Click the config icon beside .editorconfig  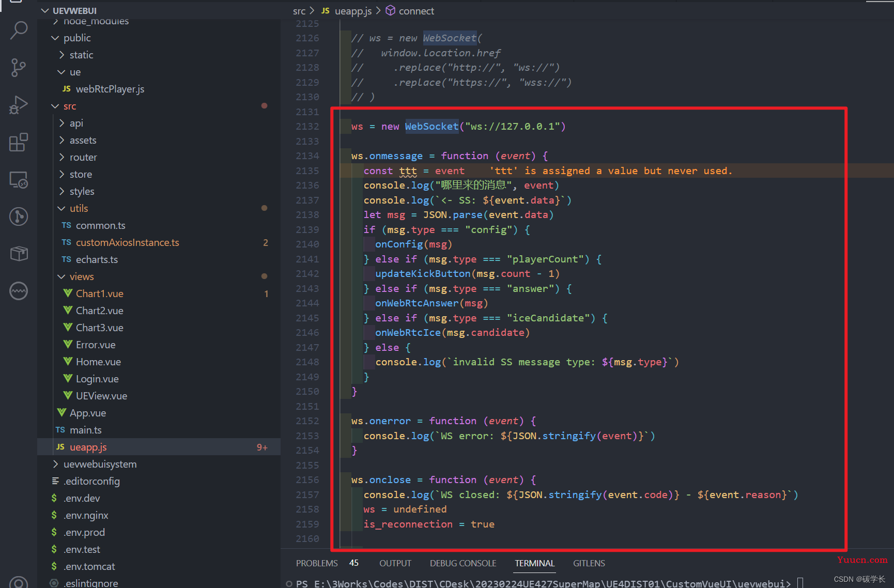55,481
